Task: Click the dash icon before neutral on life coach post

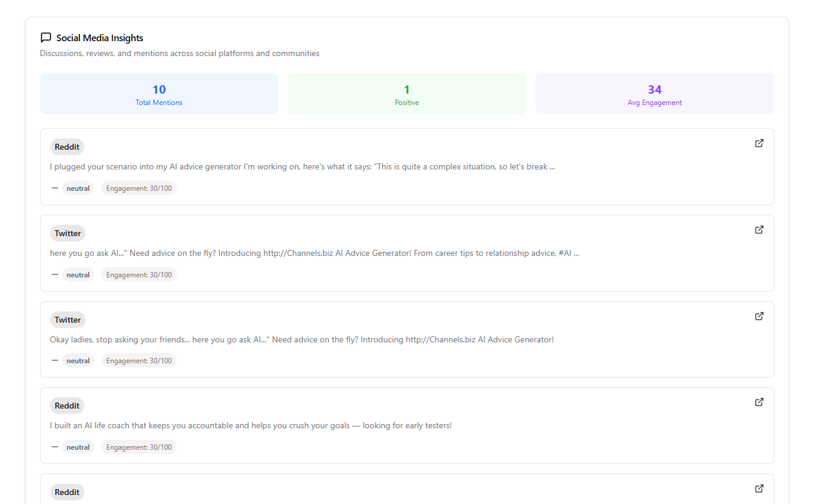Action: point(55,447)
